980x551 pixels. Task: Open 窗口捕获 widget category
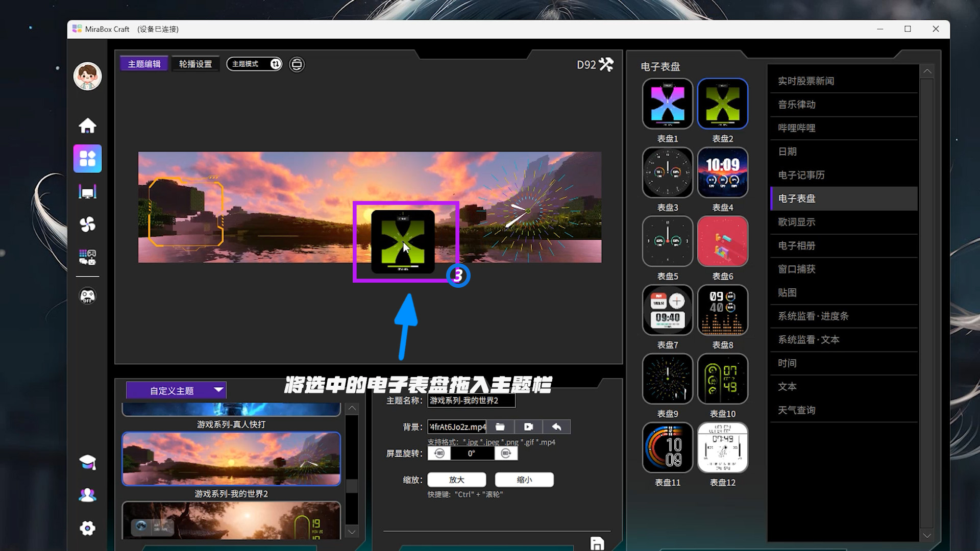coord(844,269)
